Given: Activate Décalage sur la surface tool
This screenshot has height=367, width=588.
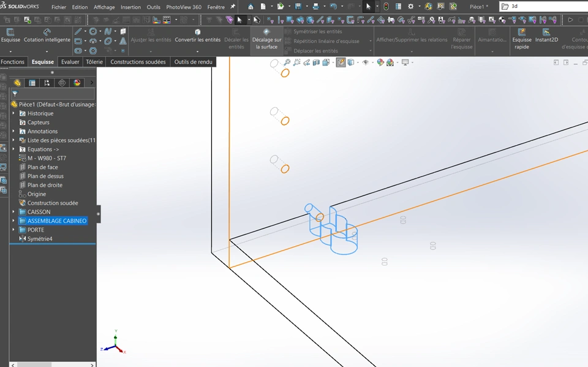Looking at the screenshot, I should 266,39.
